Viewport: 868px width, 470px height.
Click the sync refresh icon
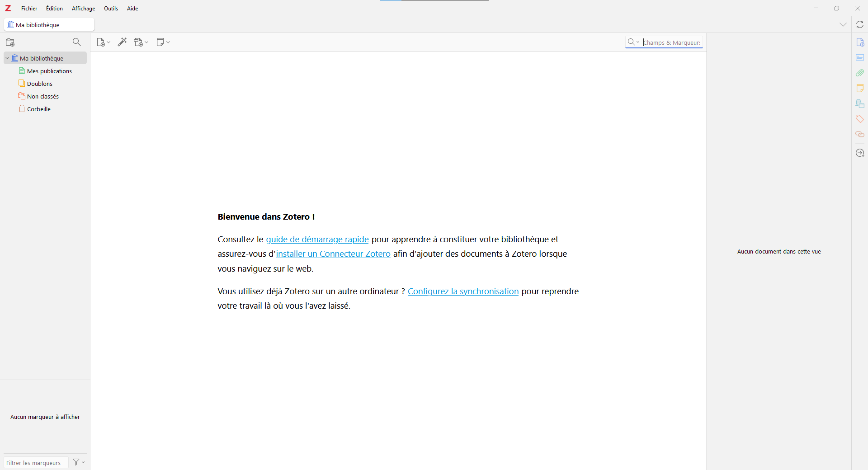tap(860, 24)
